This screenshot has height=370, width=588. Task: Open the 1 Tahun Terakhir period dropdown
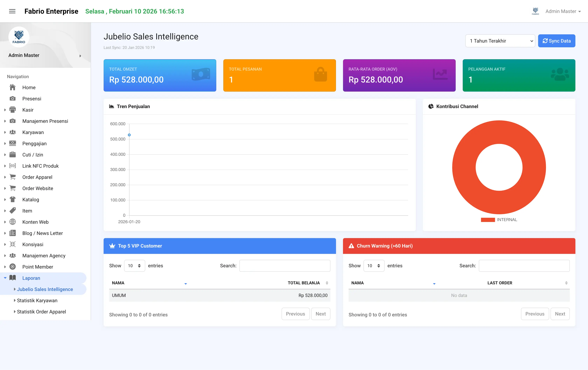[x=500, y=41]
